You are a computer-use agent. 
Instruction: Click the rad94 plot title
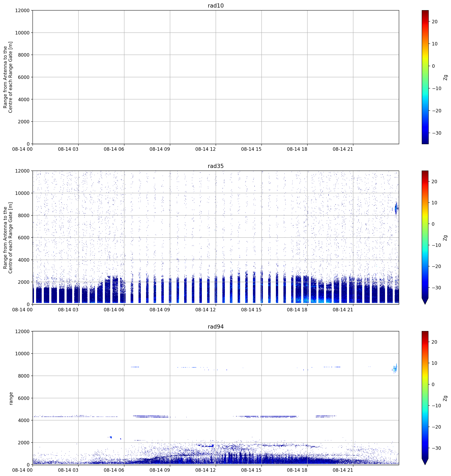click(x=216, y=327)
